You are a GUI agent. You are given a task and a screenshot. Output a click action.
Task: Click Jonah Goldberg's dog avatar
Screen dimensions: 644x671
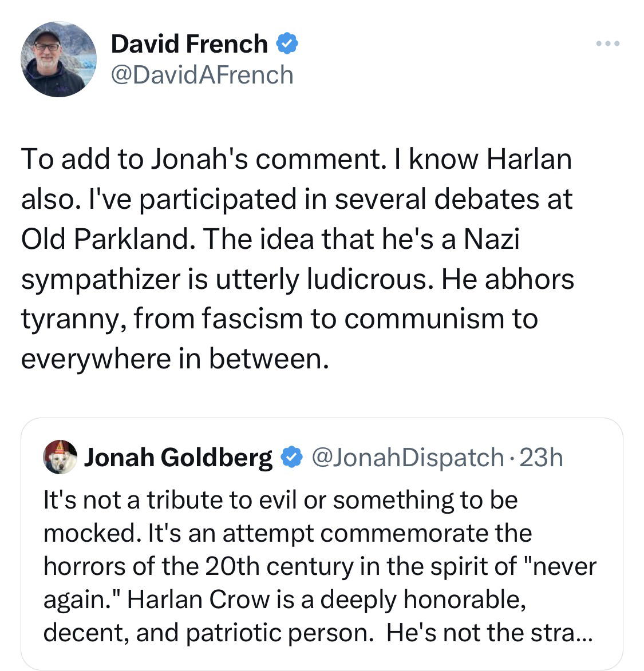(60, 456)
